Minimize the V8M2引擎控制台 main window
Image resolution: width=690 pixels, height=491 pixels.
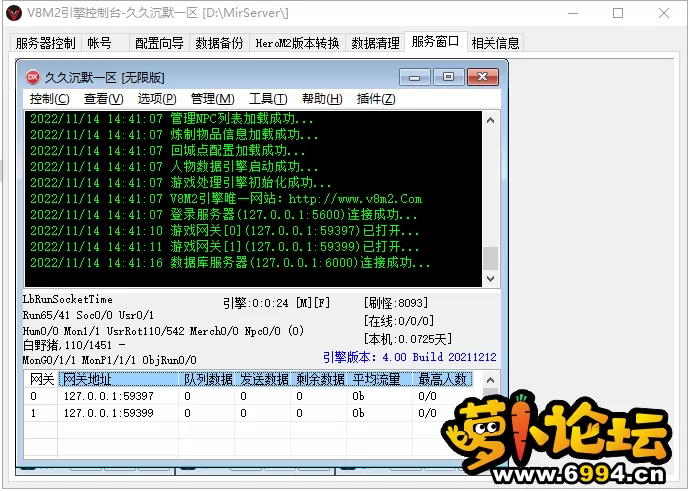573,13
